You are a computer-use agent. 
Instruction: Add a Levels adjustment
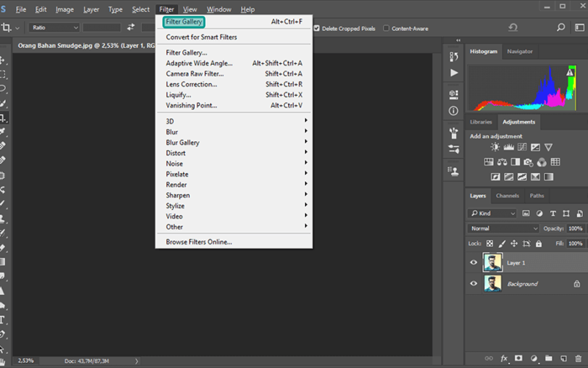click(x=509, y=147)
